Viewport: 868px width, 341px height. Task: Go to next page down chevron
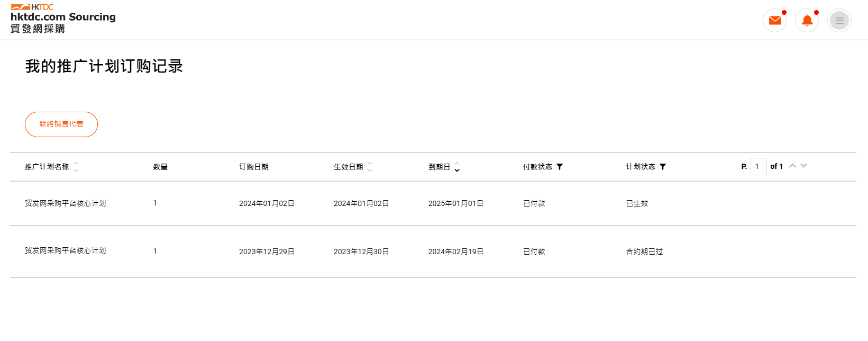[x=804, y=166]
